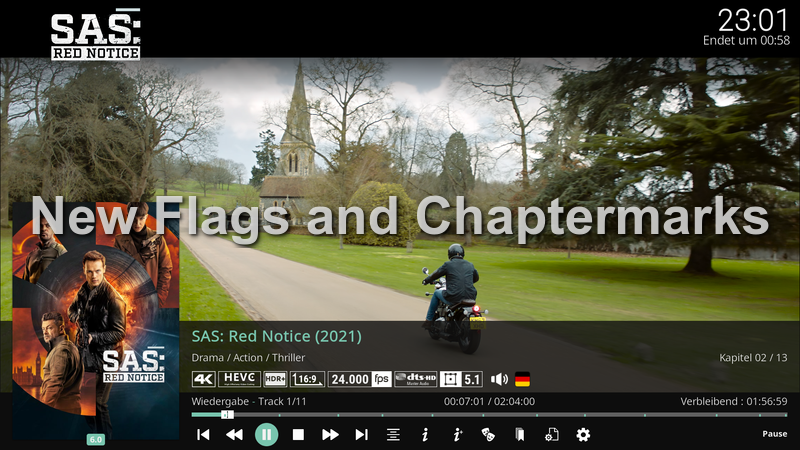Screen dimensions: 800x450
Task: Click the 24.000 fps flag
Action: (x=360, y=379)
